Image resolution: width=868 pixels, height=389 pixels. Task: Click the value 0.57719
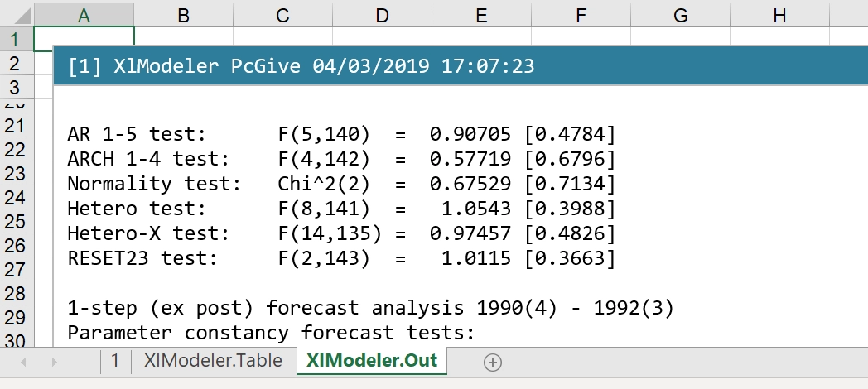(x=470, y=159)
